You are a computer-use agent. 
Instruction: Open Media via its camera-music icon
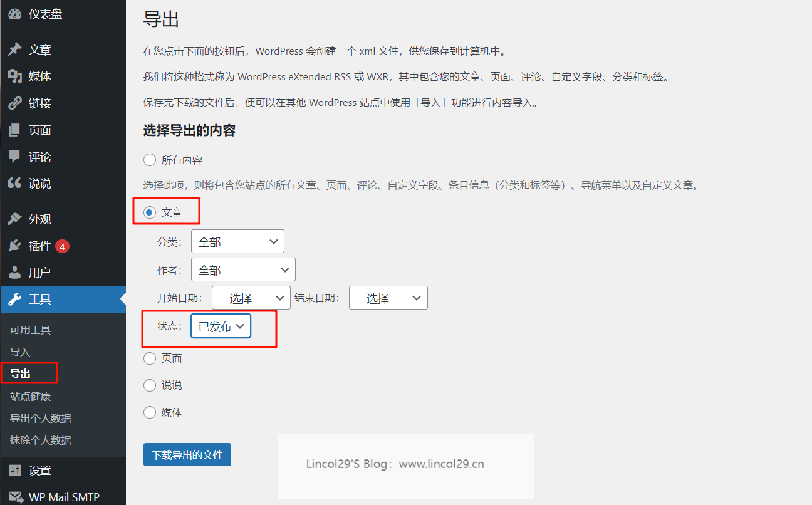pos(14,76)
